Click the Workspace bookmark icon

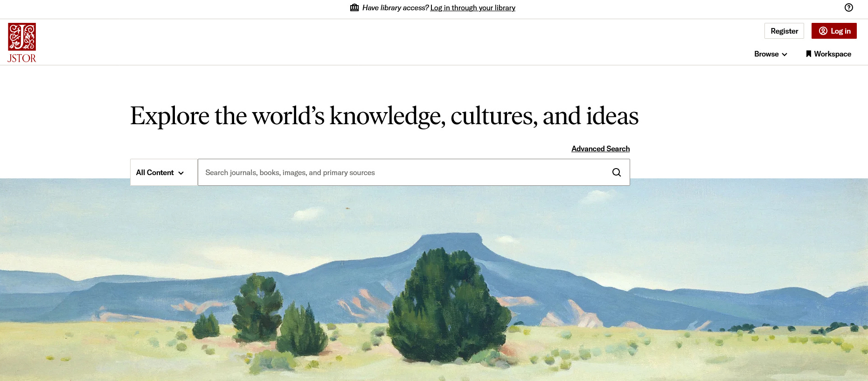point(809,54)
